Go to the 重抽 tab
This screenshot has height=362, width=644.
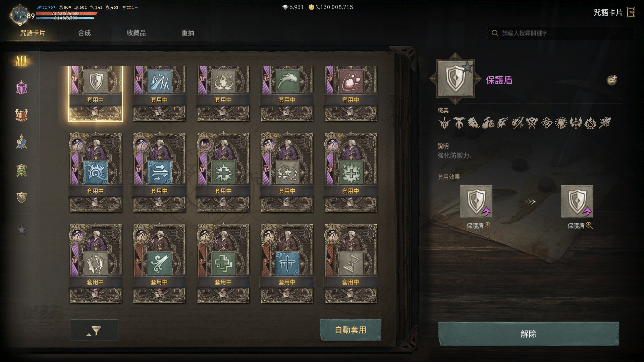tap(188, 33)
